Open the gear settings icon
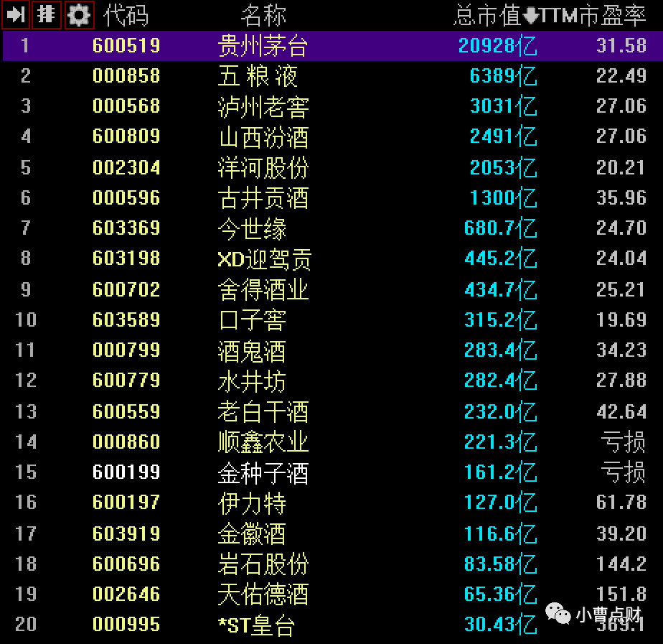Image resolution: width=663 pixels, height=644 pixels. pos(79,15)
